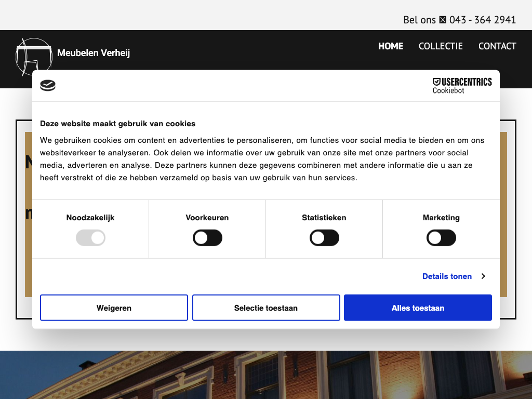Click the Cookiebot checkmark logo in dialog

pyautogui.click(x=48, y=86)
